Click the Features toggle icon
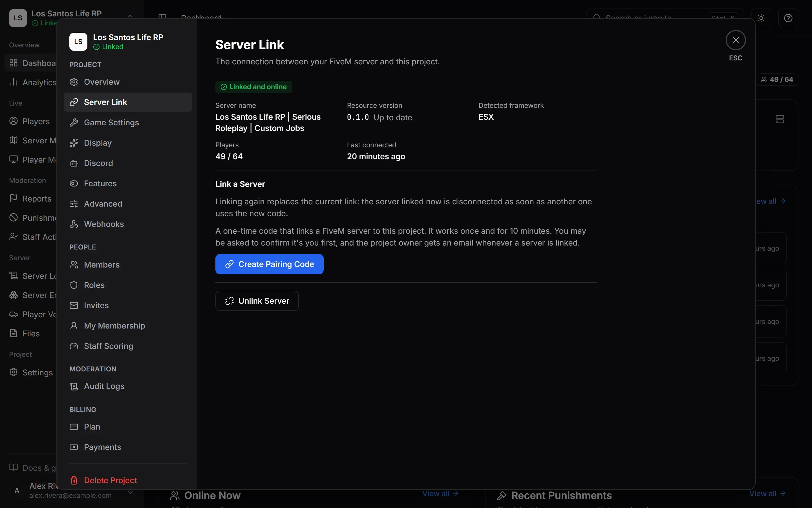The height and width of the screenshot is (508, 812). coord(74,183)
